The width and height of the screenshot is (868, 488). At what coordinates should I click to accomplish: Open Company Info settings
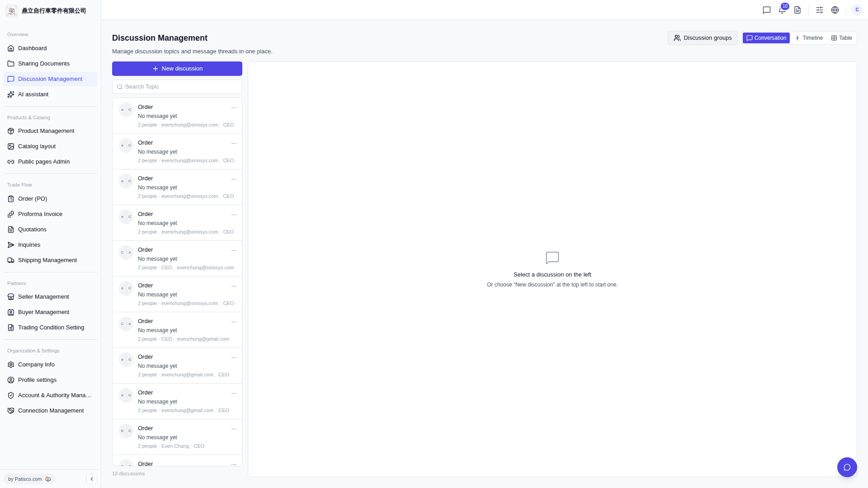(x=50, y=365)
